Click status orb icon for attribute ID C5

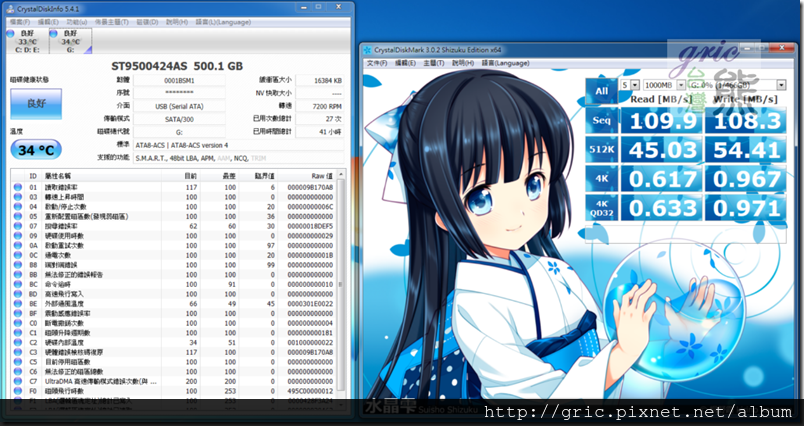point(18,362)
